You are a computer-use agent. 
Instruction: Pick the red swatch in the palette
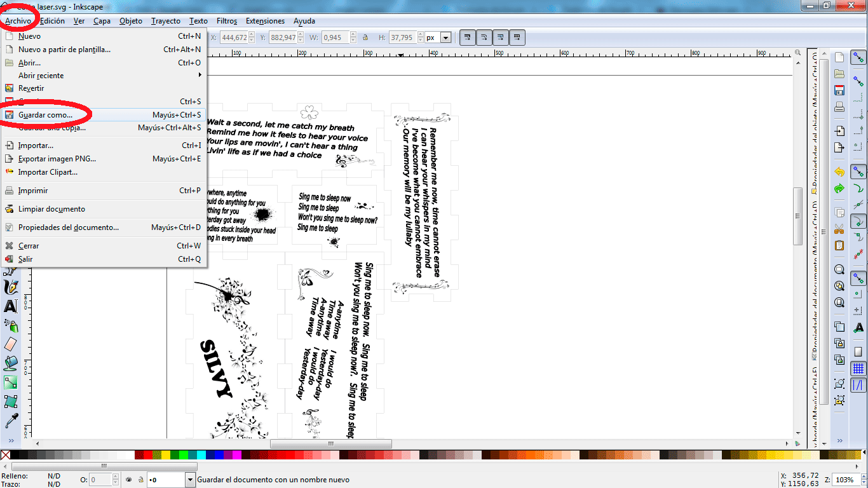[x=147, y=455]
